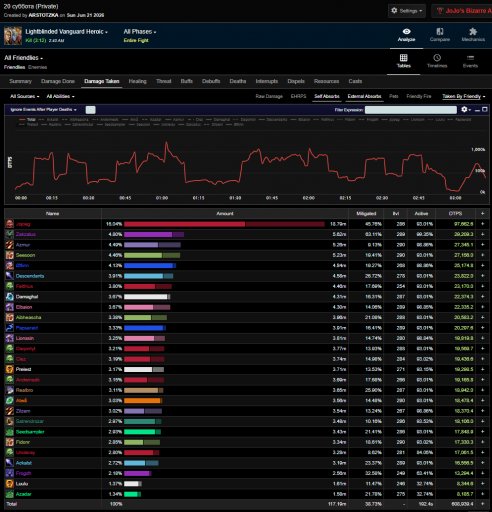Screen dimensions: 492x512
Task: Minimize the damage taken chart panel
Action: tap(477, 110)
